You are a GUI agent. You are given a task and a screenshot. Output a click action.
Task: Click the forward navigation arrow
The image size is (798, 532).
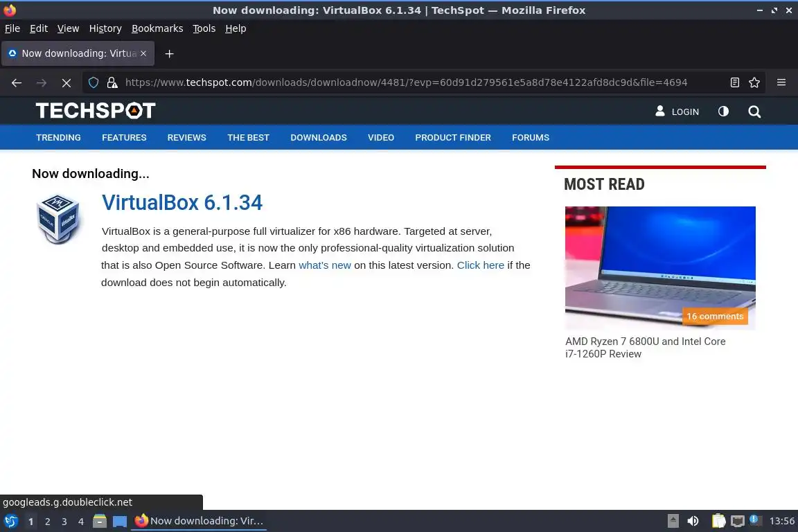click(x=42, y=82)
